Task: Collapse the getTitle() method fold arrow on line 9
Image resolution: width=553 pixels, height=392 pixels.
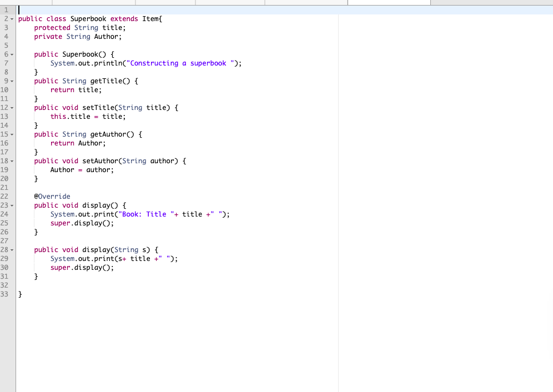Action: [12, 81]
